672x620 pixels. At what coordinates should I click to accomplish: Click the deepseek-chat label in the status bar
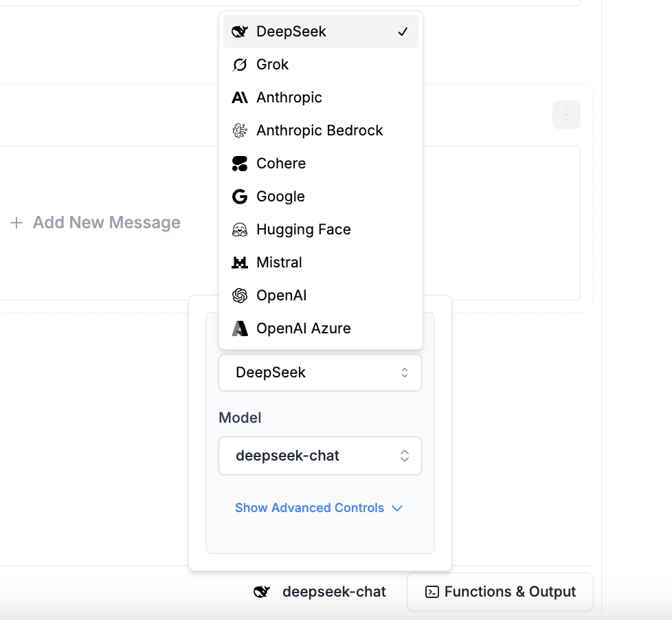pyautogui.click(x=335, y=591)
